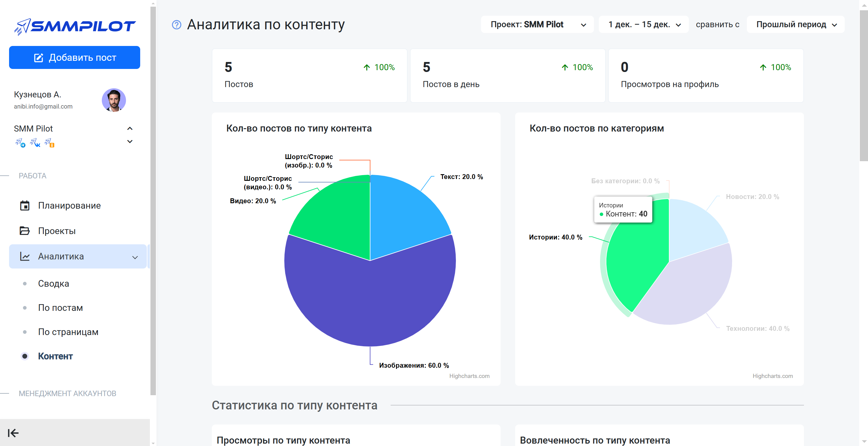Click the Технологии: 40.0 % label

[x=757, y=329]
